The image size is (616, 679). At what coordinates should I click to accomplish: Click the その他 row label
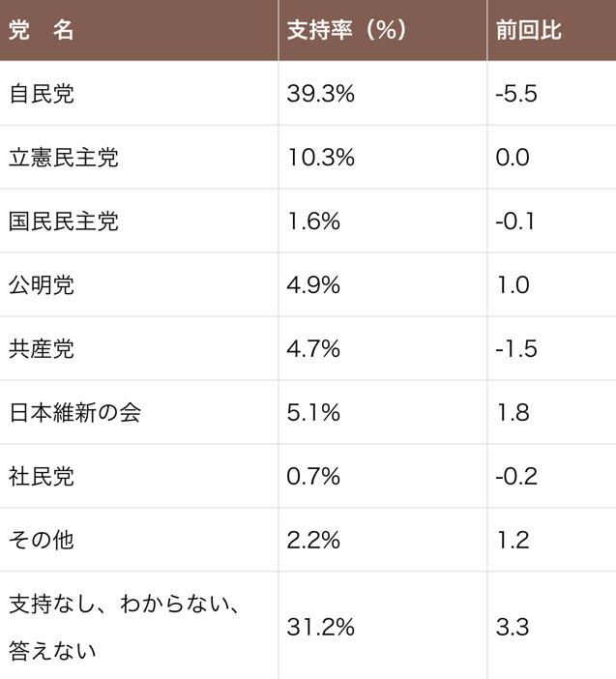[42, 540]
